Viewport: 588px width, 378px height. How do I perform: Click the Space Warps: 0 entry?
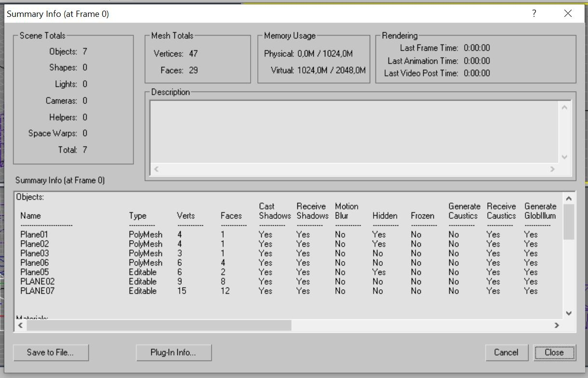pos(57,134)
